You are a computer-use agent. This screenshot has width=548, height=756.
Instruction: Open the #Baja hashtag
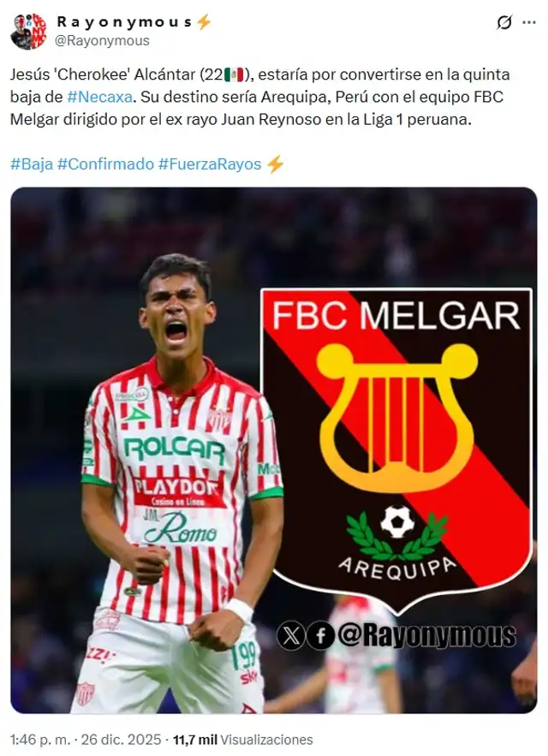[x=32, y=164]
